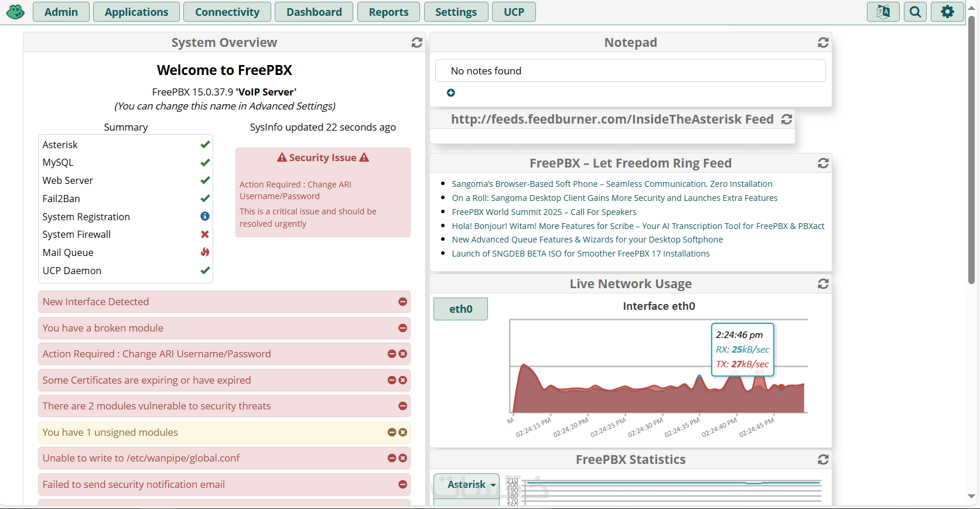Open SNGDEB BETA ISO launch article

[x=581, y=254]
